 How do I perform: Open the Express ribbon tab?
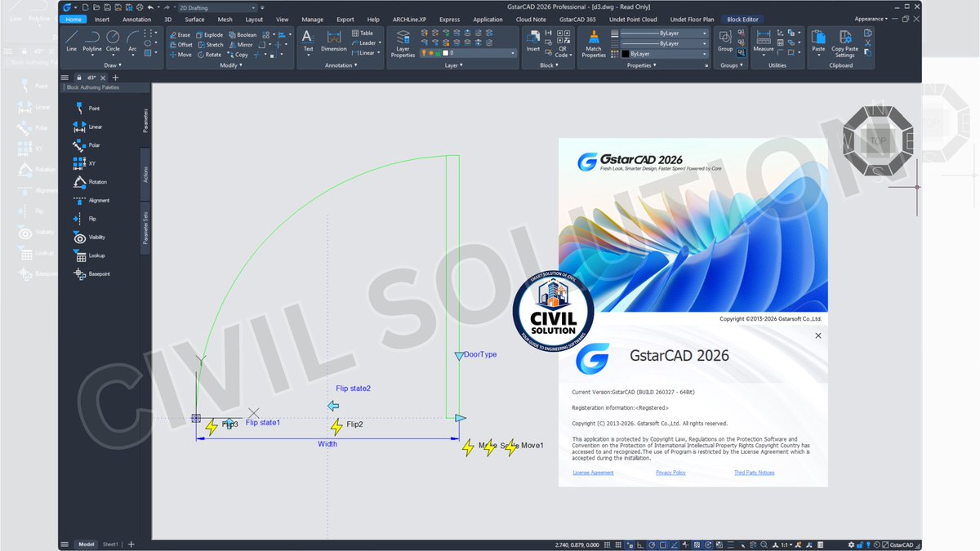pos(449,19)
